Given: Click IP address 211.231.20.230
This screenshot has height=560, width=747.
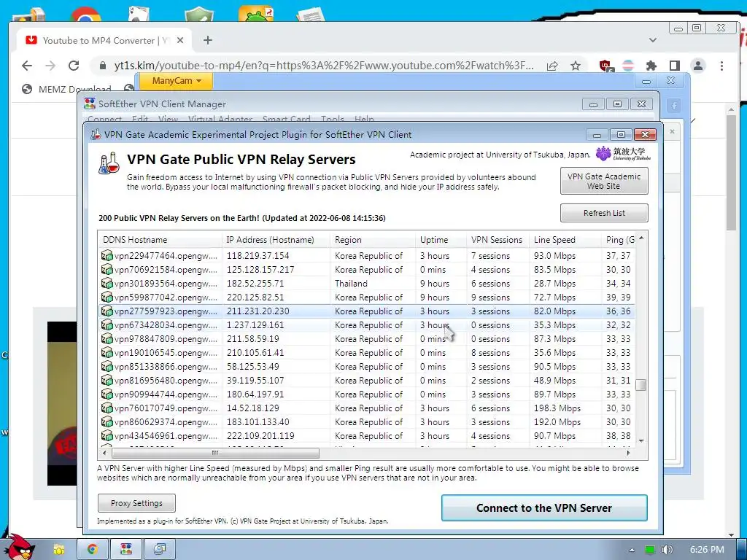Looking at the screenshot, I should 258,311.
